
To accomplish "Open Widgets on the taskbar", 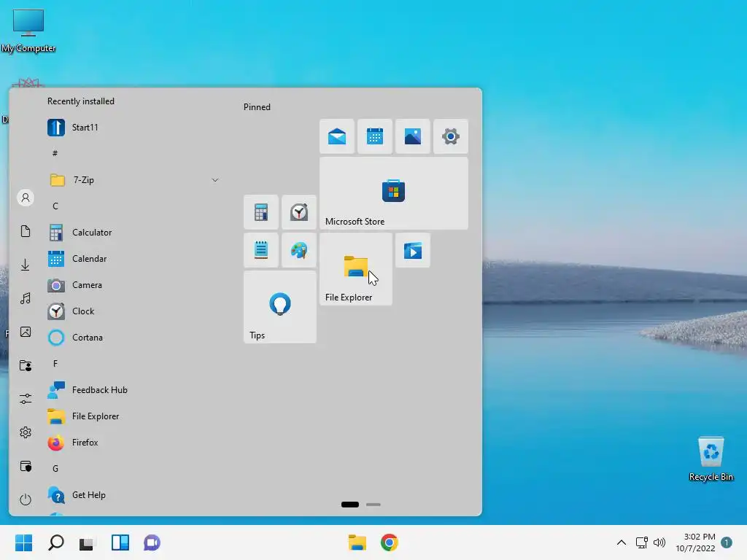I will 120,542.
